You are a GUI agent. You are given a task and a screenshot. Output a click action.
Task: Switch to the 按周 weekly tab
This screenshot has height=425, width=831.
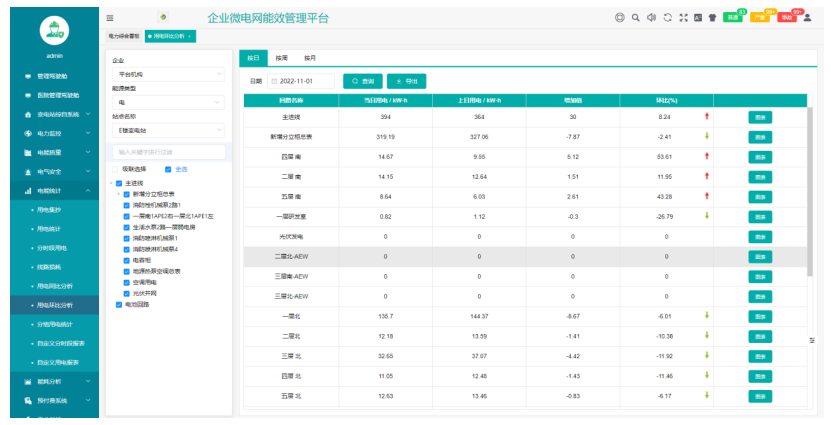point(281,58)
